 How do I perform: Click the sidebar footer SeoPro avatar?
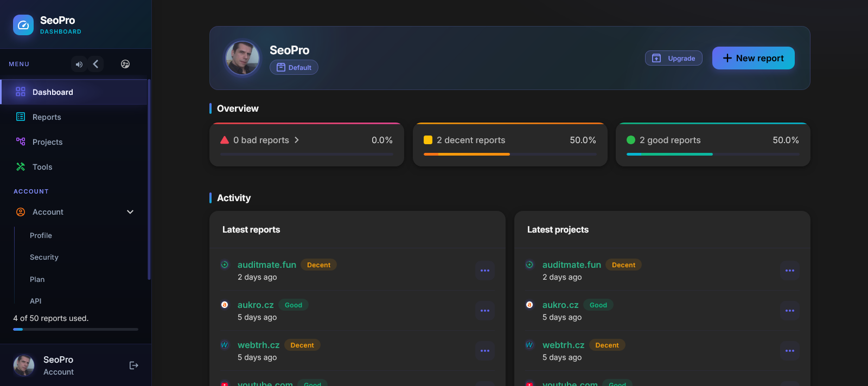24,365
